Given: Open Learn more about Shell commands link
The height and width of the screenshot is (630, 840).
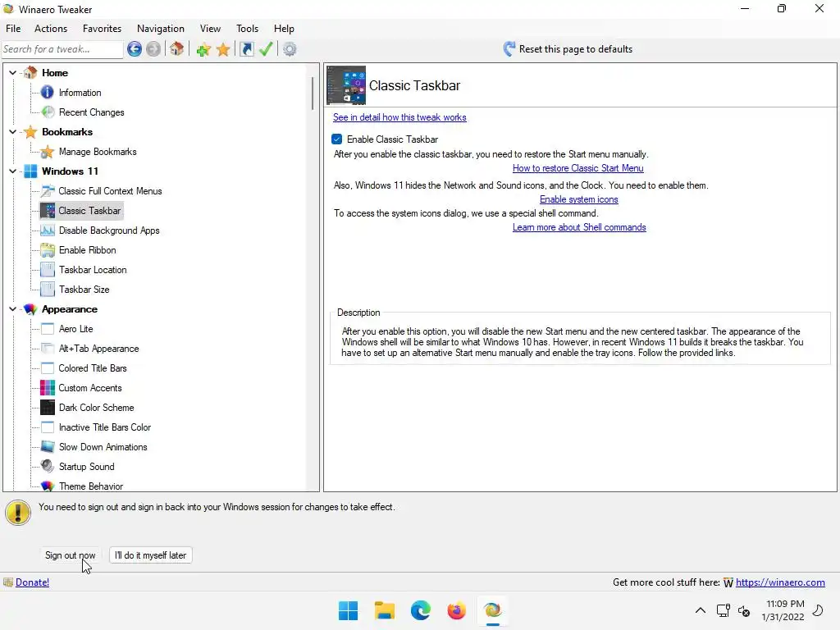Looking at the screenshot, I should coord(579,227).
